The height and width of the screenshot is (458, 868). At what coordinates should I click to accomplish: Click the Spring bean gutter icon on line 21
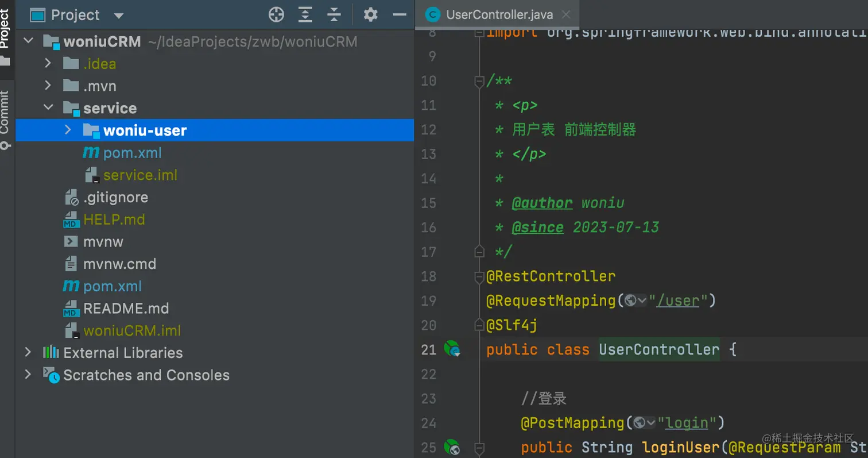click(452, 349)
